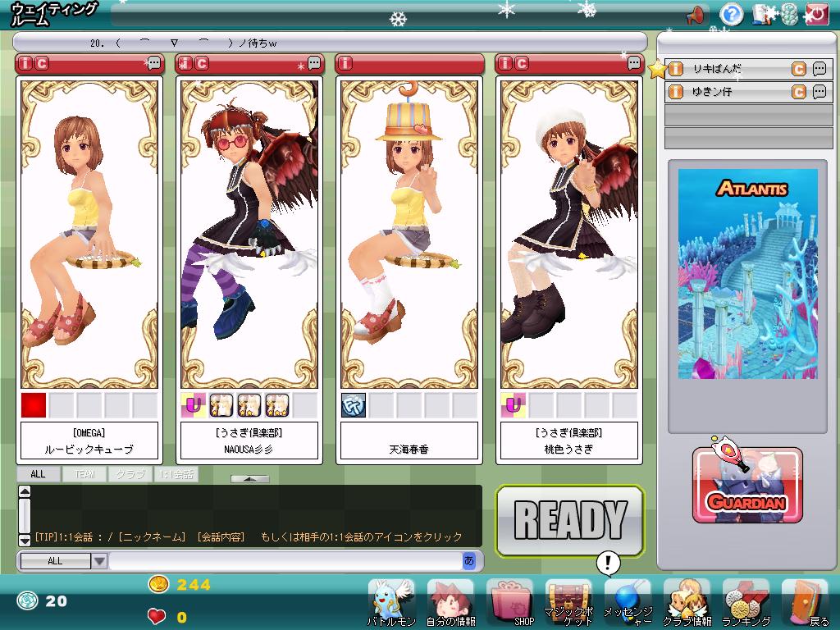This screenshot has height=630, width=840.
Task: Click the dropdown arrow beside chat ALL selector
Action: 99,561
